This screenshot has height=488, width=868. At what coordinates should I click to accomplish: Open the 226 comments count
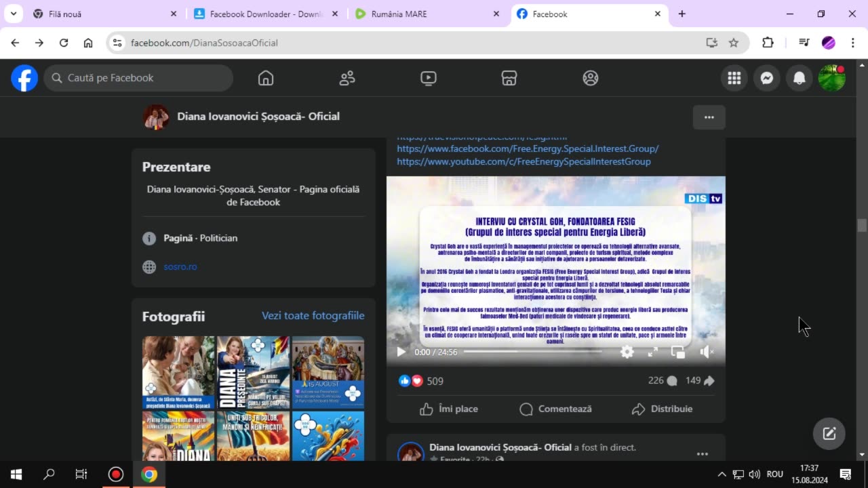[663, 381]
